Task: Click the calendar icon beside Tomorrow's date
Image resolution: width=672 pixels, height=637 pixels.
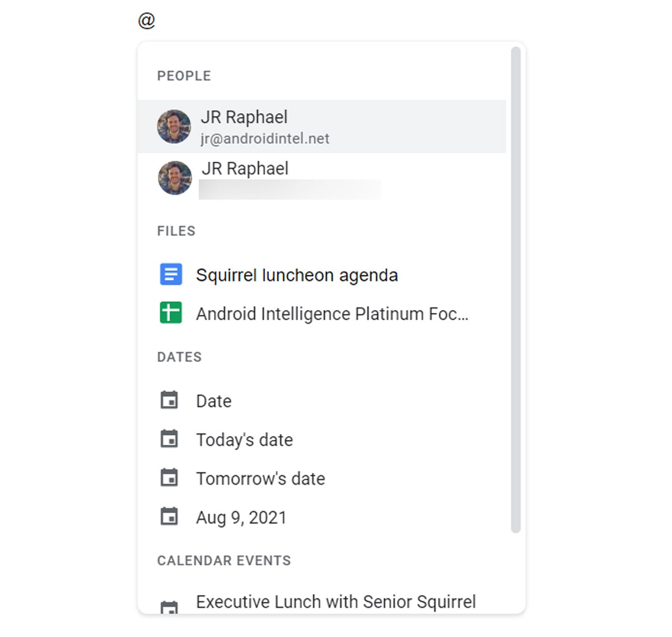Action: tap(169, 477)
